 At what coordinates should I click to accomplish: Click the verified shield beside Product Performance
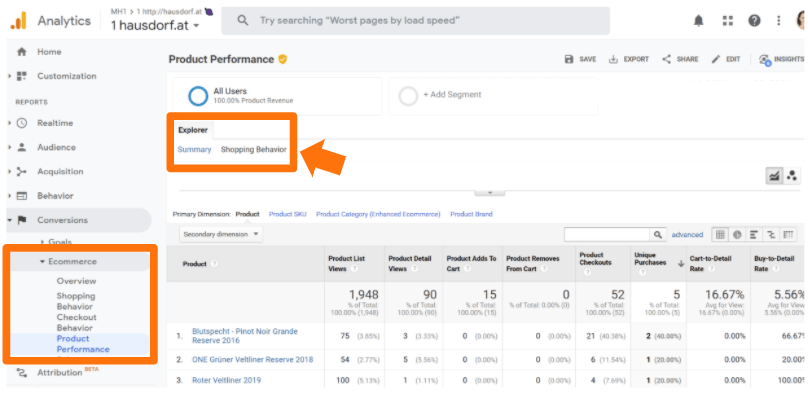coord(282,59)
